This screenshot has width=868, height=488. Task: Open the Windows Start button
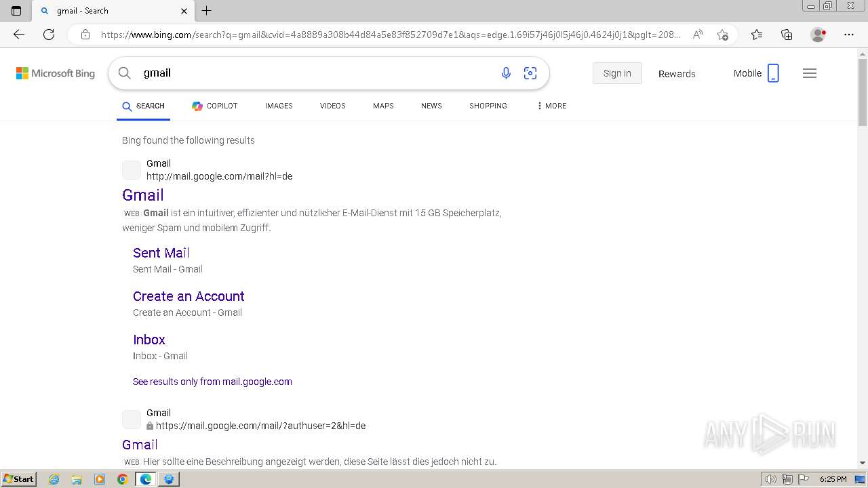pyautogui.click(x=18, y=479)
